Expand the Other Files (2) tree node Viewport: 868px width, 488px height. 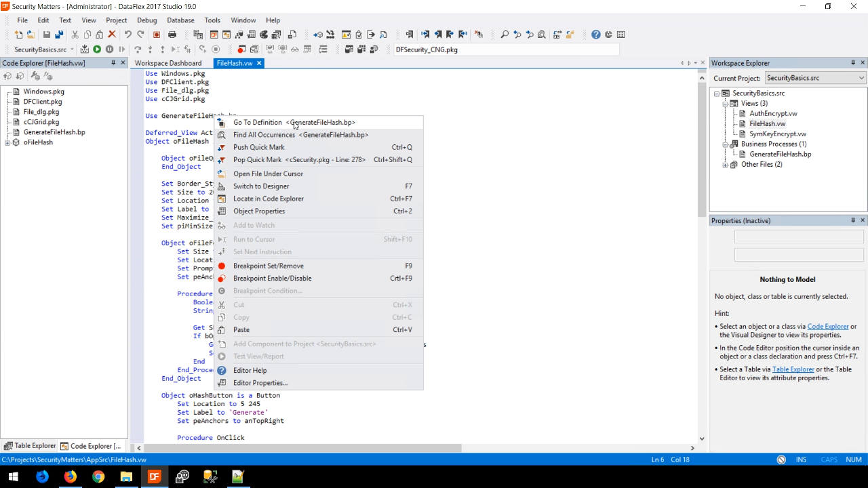pyautogui.click(x=725, y=165)
